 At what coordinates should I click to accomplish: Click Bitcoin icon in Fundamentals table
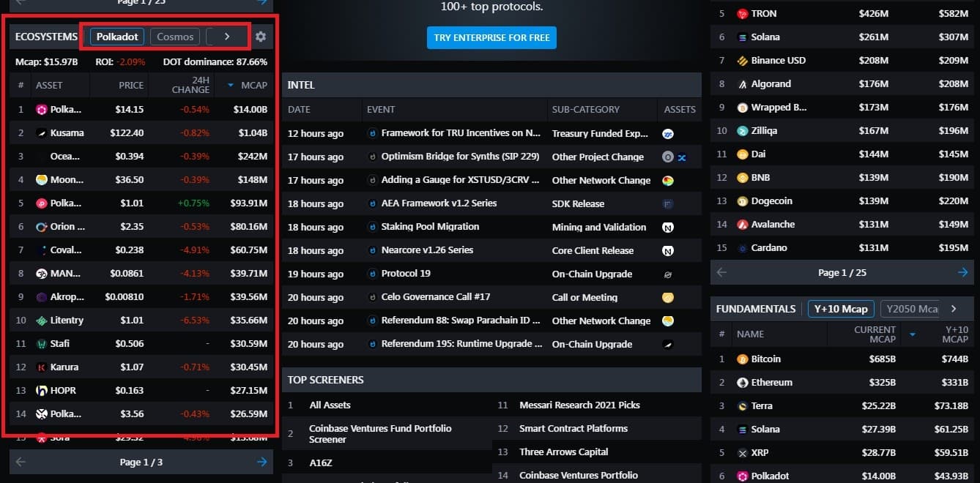pyautogui.click(x=743, y=359)
